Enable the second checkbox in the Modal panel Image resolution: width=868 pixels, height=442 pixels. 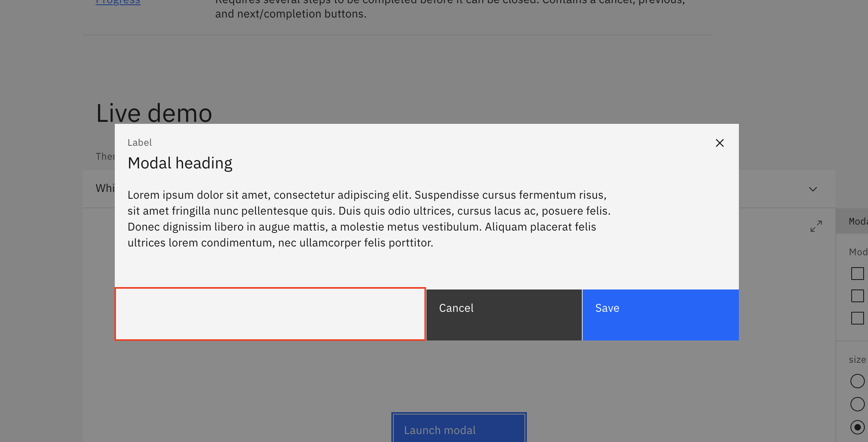[x=858, y=295]
